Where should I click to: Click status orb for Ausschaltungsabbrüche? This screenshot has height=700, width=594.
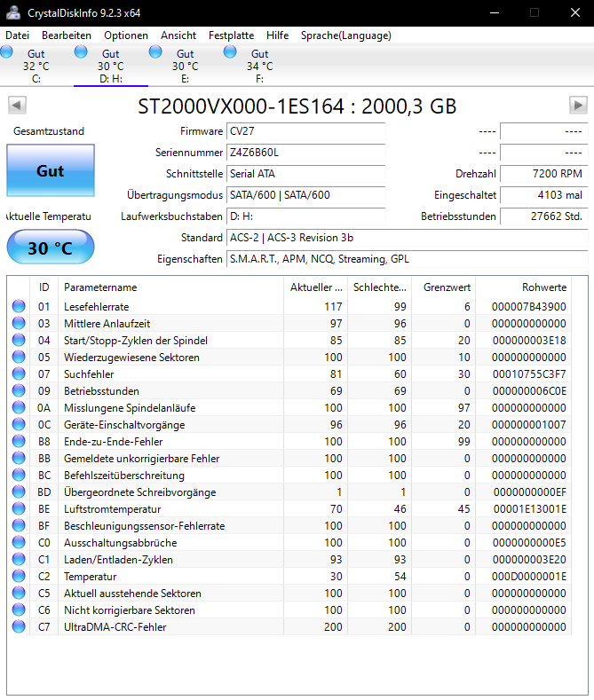(x=19, y=542)
